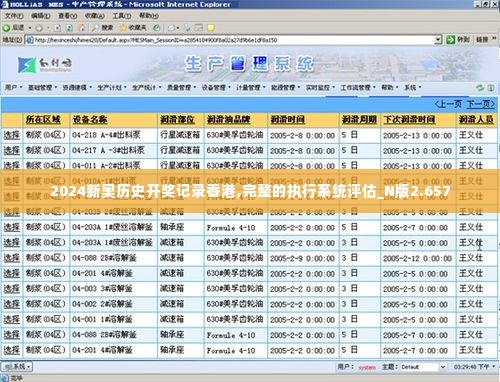
Task: Open the Mail icon dropdown arrow
Action: pyautogui.click(x=178, y=28)
